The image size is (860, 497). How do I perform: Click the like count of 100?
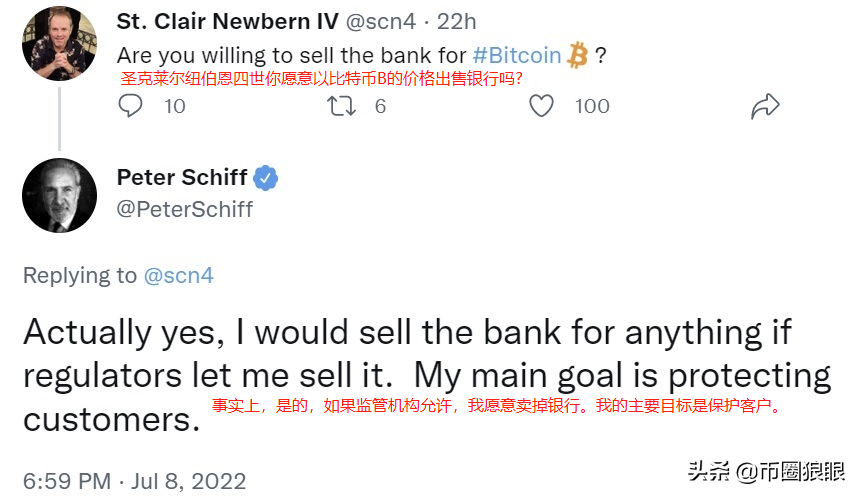pos(592,106)
